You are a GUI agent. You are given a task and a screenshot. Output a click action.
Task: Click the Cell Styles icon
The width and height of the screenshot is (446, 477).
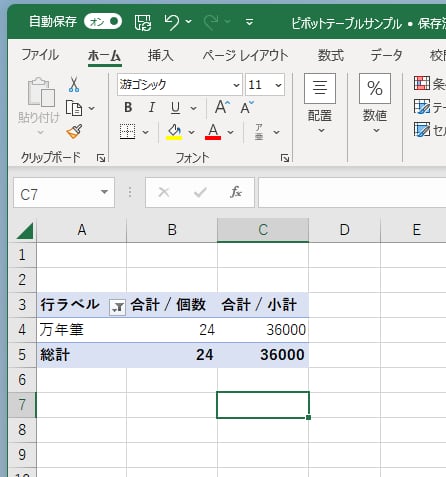[422, 130]
